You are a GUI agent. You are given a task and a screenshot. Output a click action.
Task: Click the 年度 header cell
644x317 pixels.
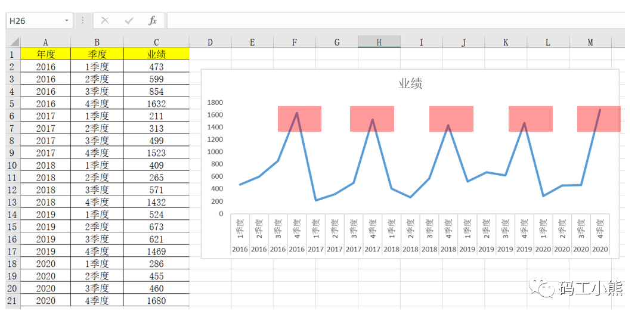pyautogui.click(x=45, y=54)
